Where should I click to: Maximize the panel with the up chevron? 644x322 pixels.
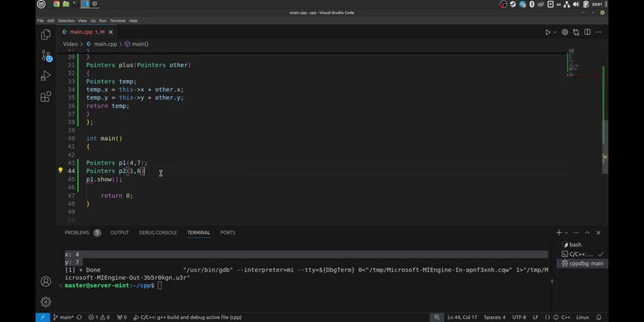tap(588, 233)
